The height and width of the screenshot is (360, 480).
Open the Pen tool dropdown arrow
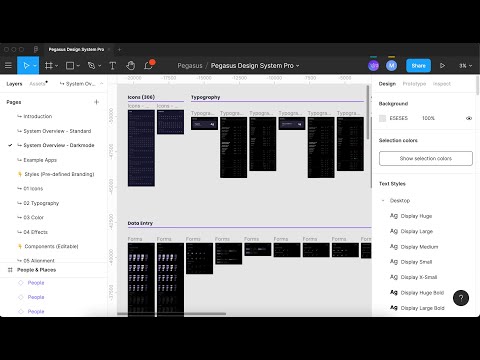click(x=99, y=66)
